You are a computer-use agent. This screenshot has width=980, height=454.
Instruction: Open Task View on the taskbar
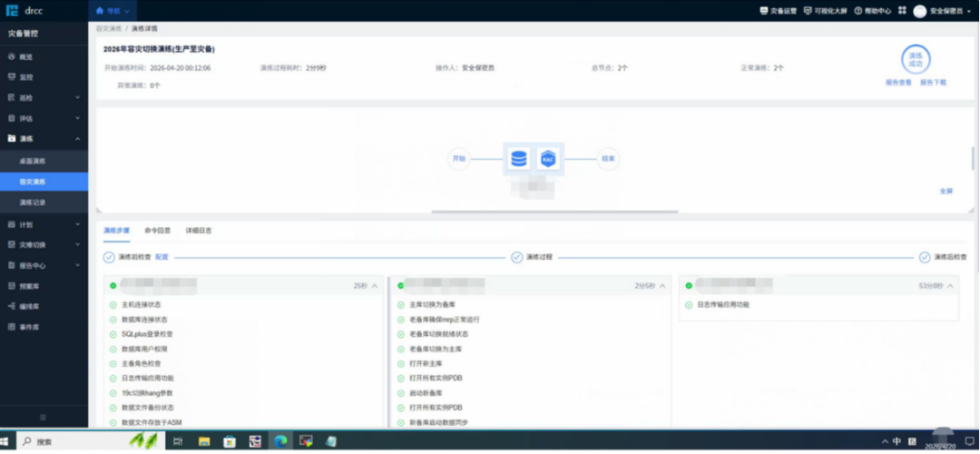coord(178,441)
